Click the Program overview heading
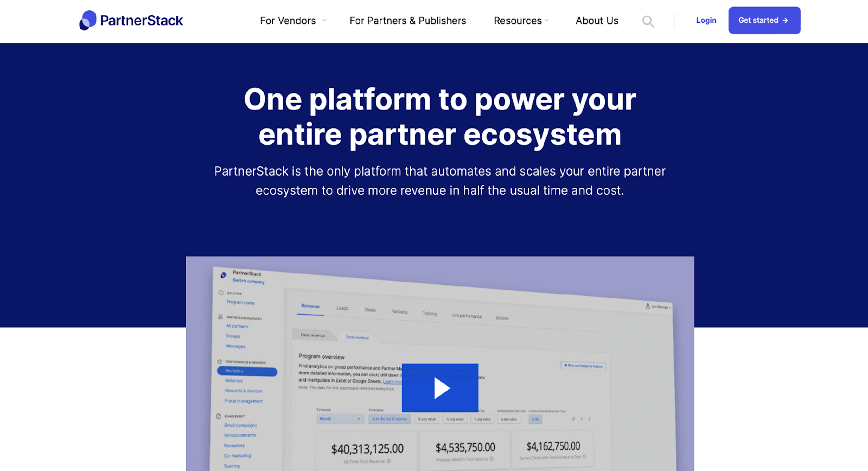This screenshot has width=868, height=471. [x=322, y=357]
